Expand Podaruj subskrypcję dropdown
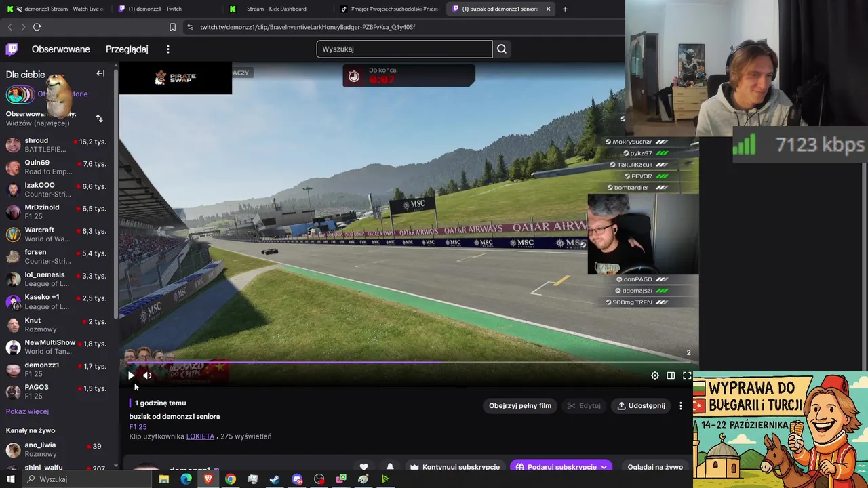 (561, 467)
